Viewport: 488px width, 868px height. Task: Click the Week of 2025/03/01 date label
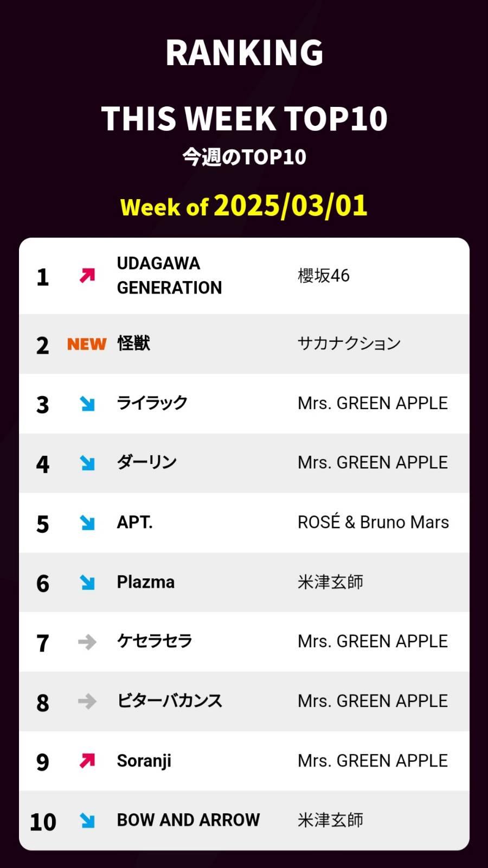244,206
